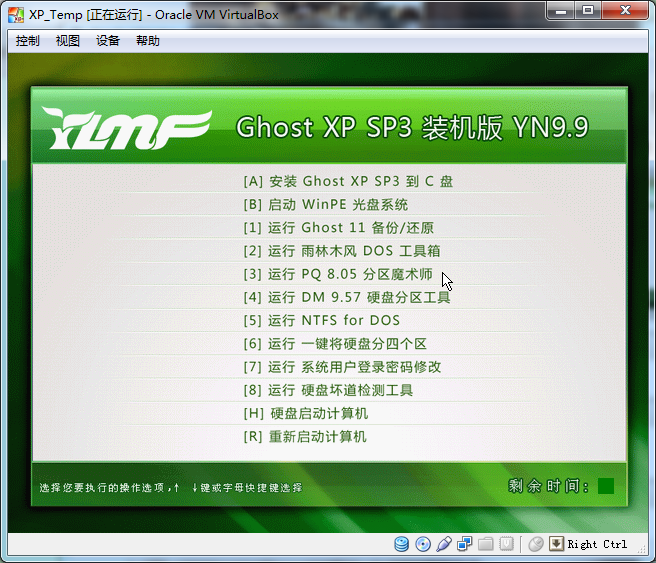Click the Right Ctrl host key label
The height and width of the screenshot is (563, 656).
pyautogui.click(x=597, y=544)
